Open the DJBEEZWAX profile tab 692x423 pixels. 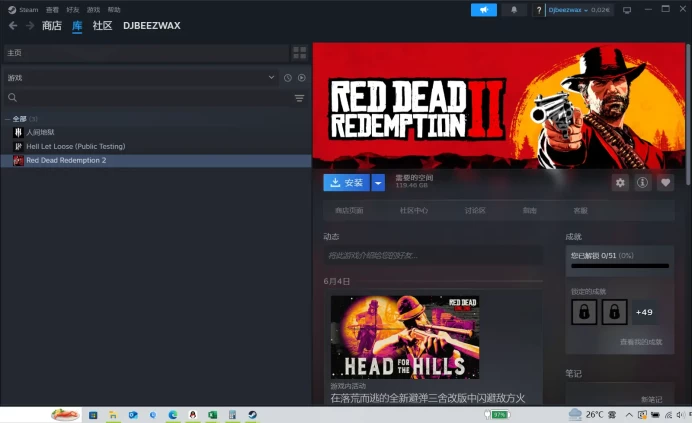152,26
